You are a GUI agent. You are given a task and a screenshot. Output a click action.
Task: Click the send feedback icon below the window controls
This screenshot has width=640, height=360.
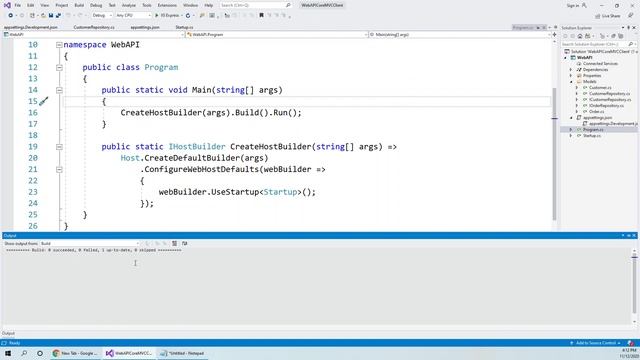point(631,16)
